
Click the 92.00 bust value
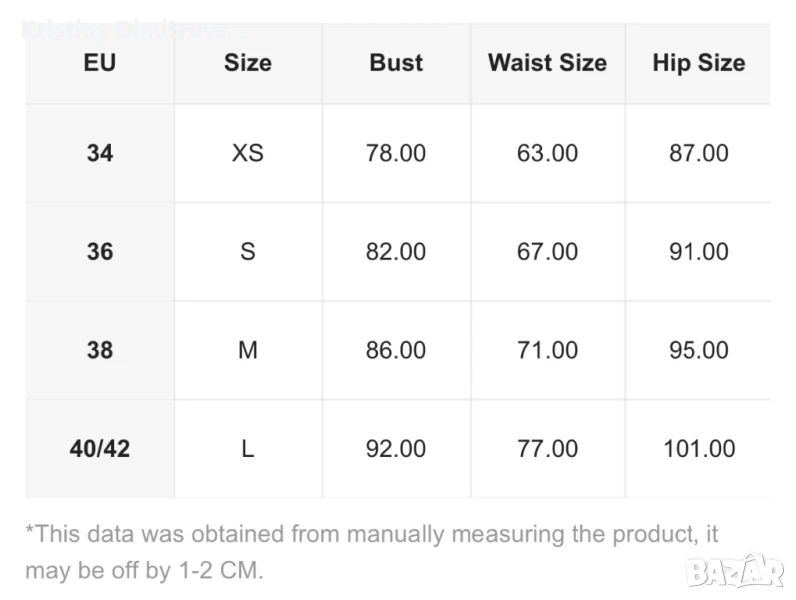click(x=396, y=449)
